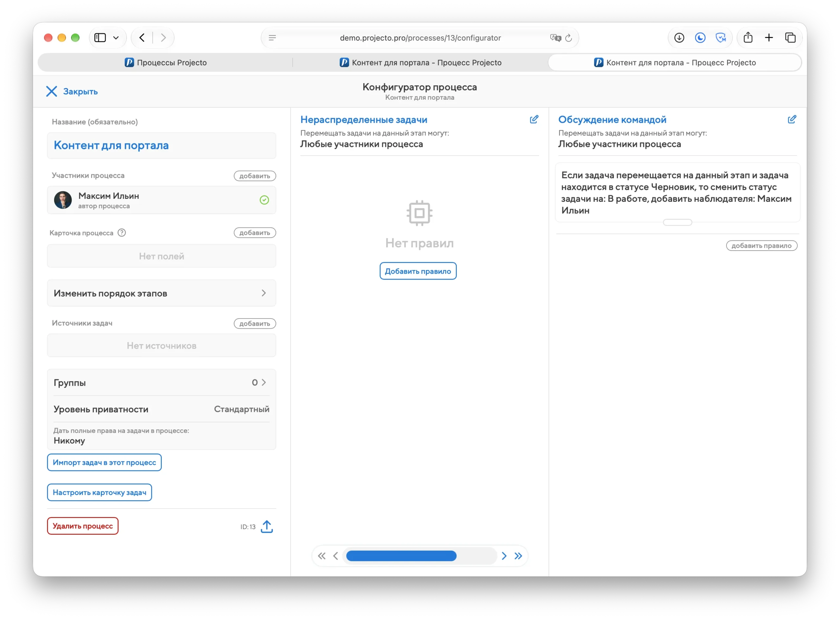Toggle the Safari sidebar icon
Viewport: 840px width, 620px height.
coord(100,37)
